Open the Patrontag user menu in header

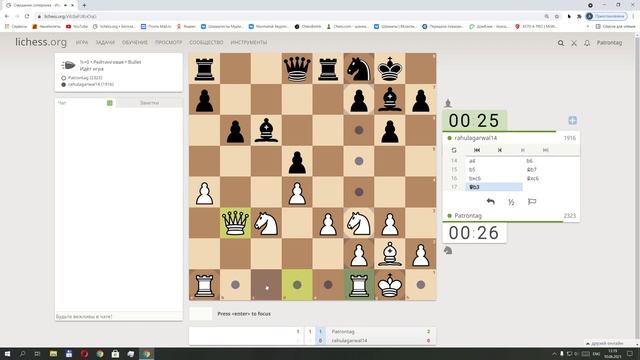(x=609, y=43)
